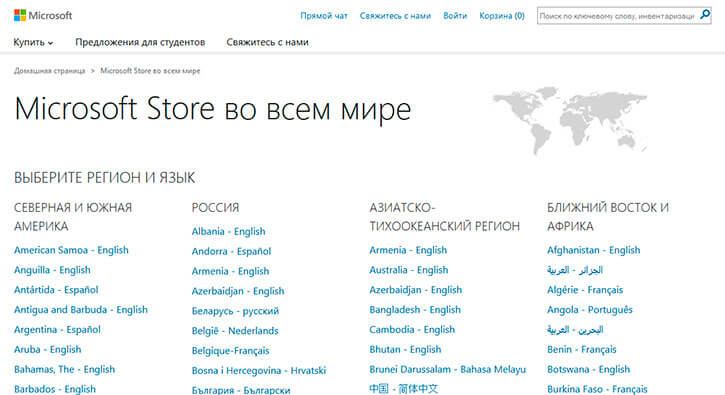725x395 pixels.
Task: Select België - Nederlands
Action: 235,331
